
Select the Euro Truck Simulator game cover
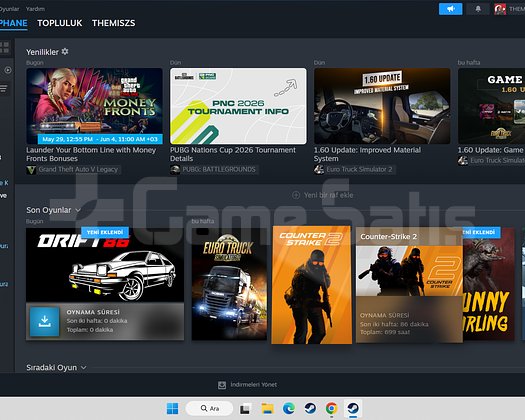coord(229,284)
